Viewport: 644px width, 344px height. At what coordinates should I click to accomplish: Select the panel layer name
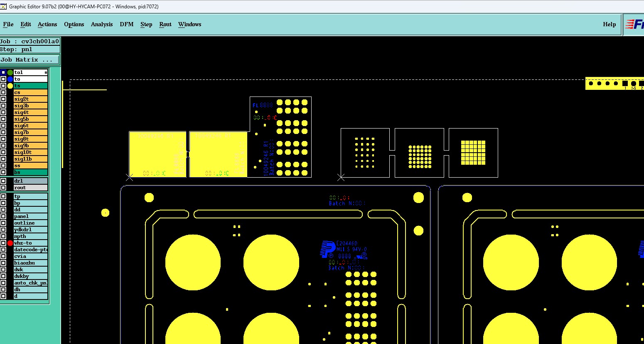coord(31,216)
